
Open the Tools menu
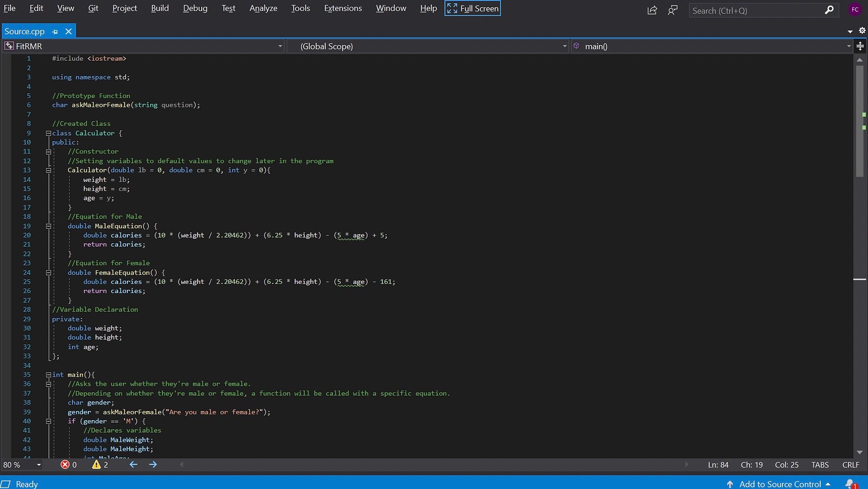point(301,8)
